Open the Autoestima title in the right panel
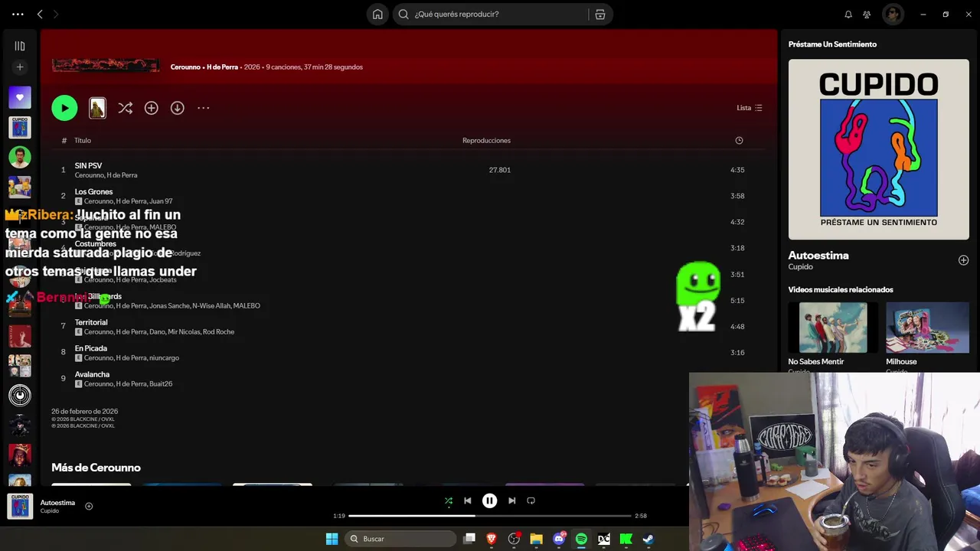The height and width of the screenshot is (551, 980). [x=818, y=256]
